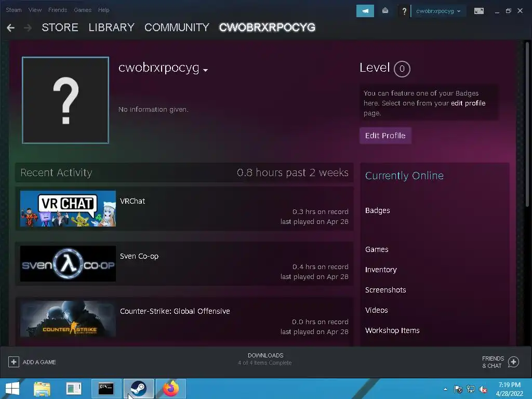
Task: Open the Workshop Items link
Action: click(x=392, y=330)
